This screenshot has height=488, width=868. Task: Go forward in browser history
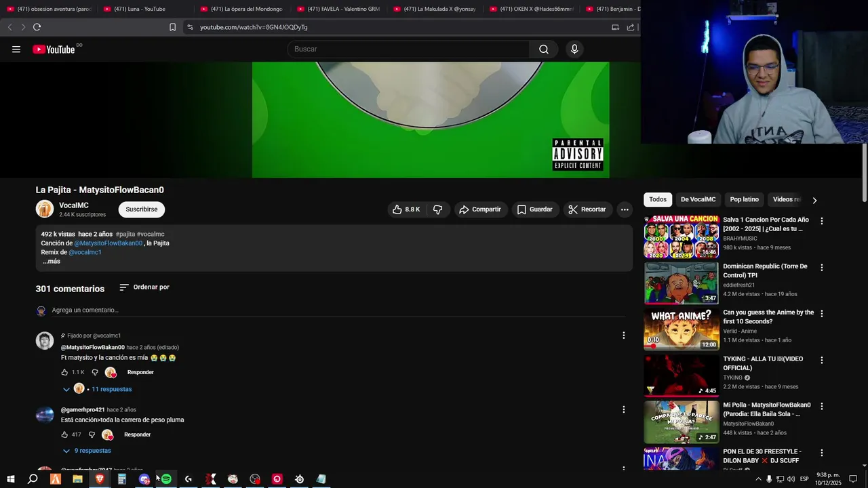pos(22,27)
